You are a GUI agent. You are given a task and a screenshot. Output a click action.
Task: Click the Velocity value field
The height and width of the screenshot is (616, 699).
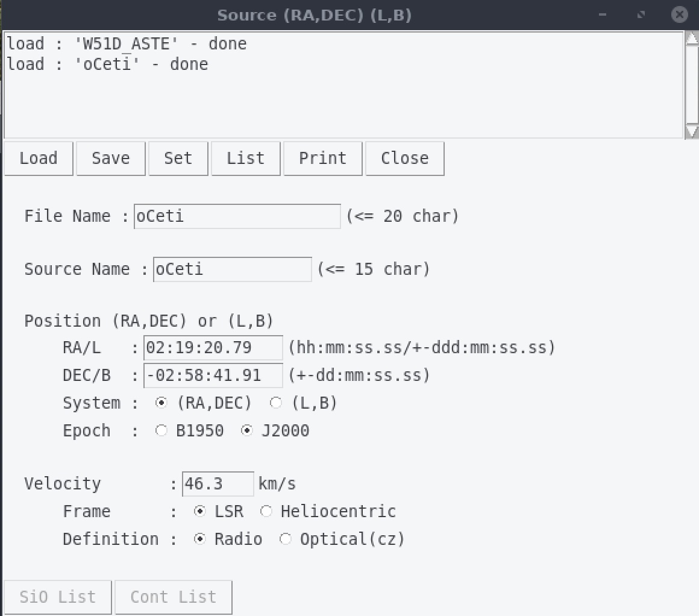218,485
